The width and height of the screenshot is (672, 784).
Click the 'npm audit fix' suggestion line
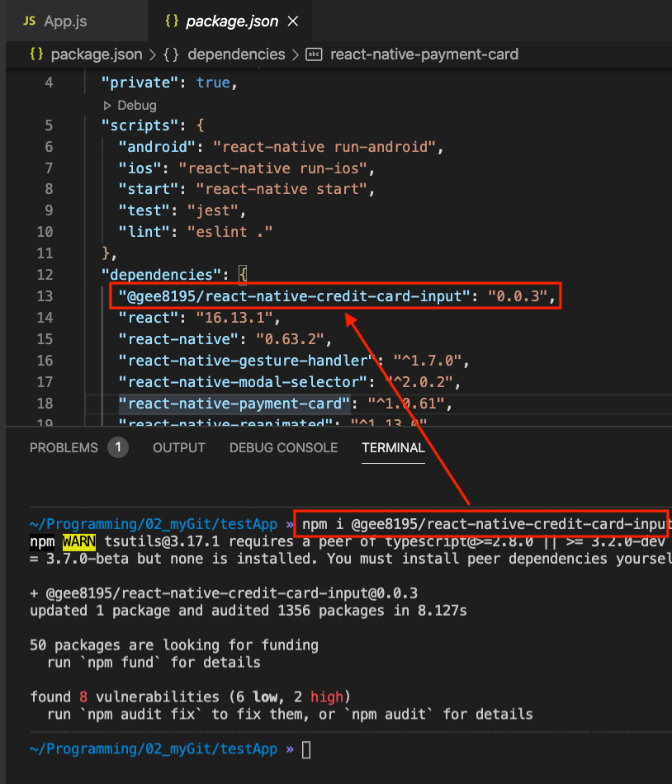(290, 714)
